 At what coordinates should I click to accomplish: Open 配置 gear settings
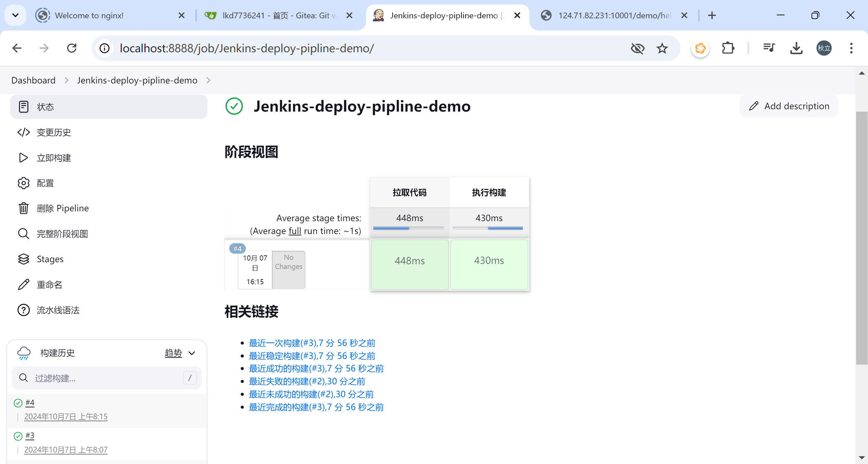pos(23,183)
